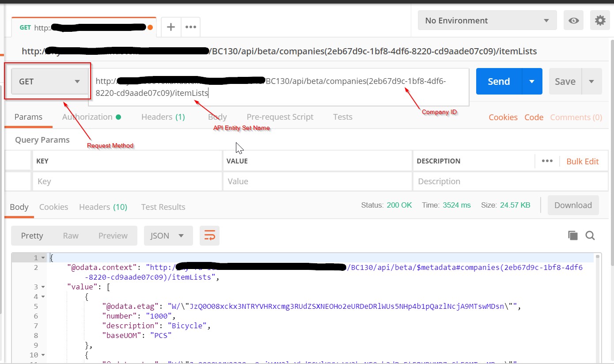Expand the Send button dropdown arrow
This screenshot has height=364, width=614.
click(532, 82)
